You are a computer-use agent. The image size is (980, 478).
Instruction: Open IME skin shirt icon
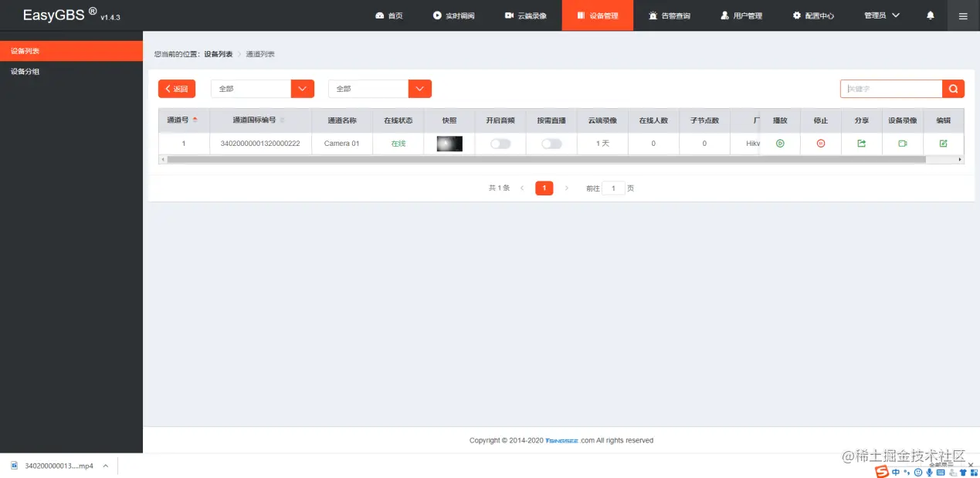963,472
